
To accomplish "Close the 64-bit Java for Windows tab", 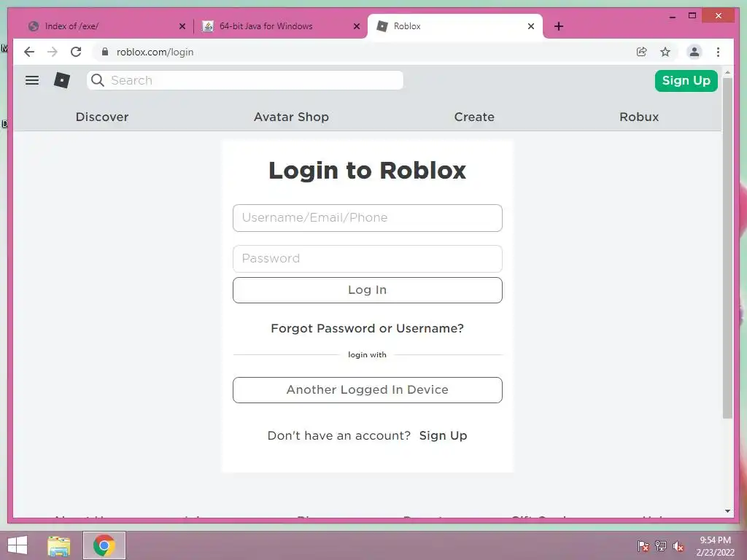I will click(356, 26).
